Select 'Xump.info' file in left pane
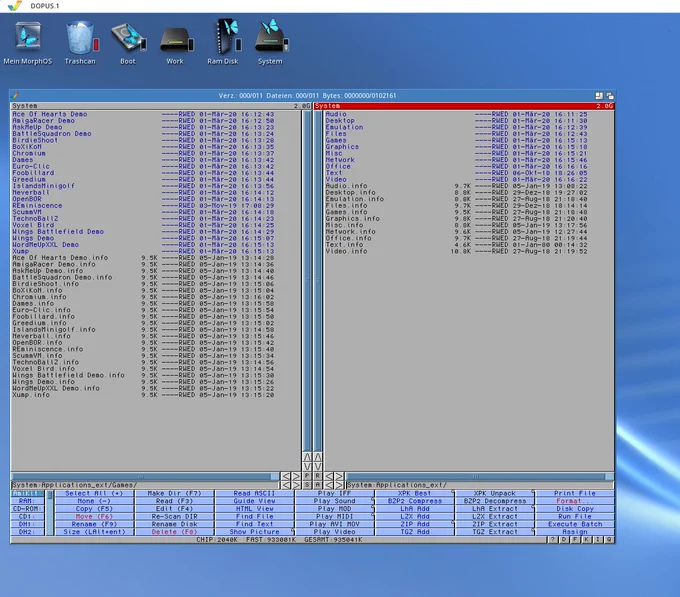The image size is (680, 597). (143, 395)
